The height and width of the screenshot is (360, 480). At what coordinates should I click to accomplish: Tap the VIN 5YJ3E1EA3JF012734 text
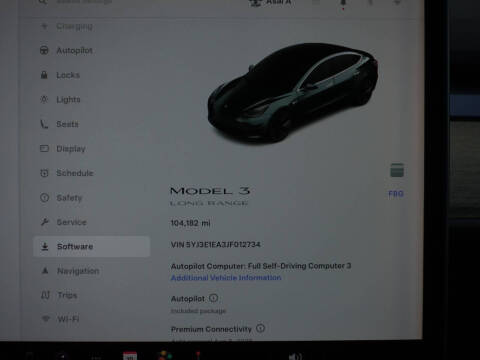(215, 245)
